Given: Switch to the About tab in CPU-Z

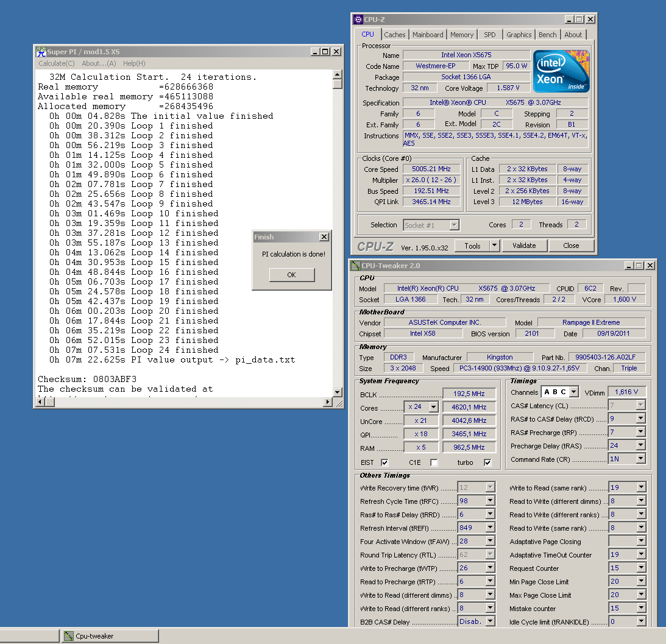Looking at the screenshot, I should pyautogui.click(x=573, y=35).
